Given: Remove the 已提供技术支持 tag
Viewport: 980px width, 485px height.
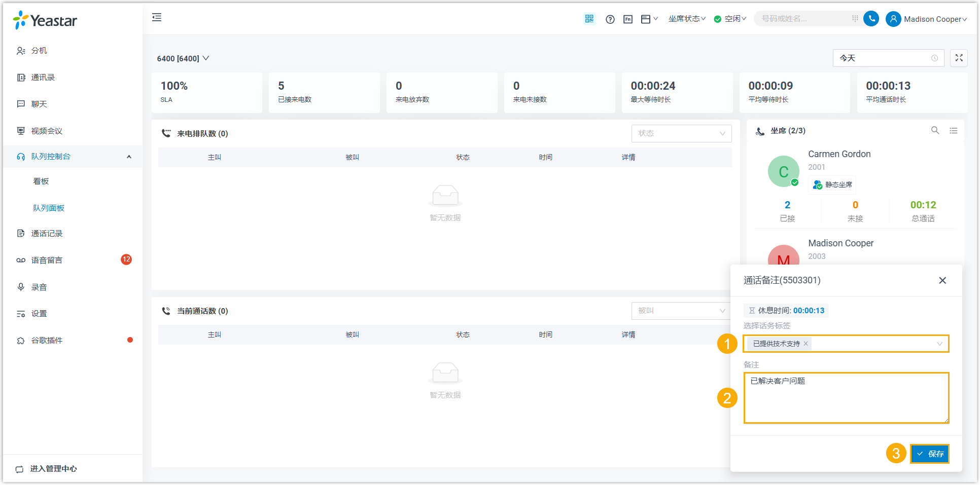Looking at the screenshot, I should coord(806,344).
